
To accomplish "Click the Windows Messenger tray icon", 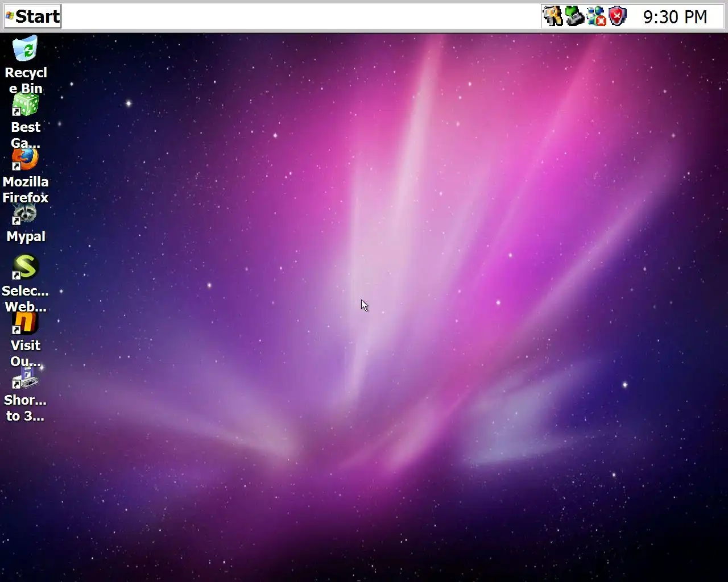I will (596, 16).
